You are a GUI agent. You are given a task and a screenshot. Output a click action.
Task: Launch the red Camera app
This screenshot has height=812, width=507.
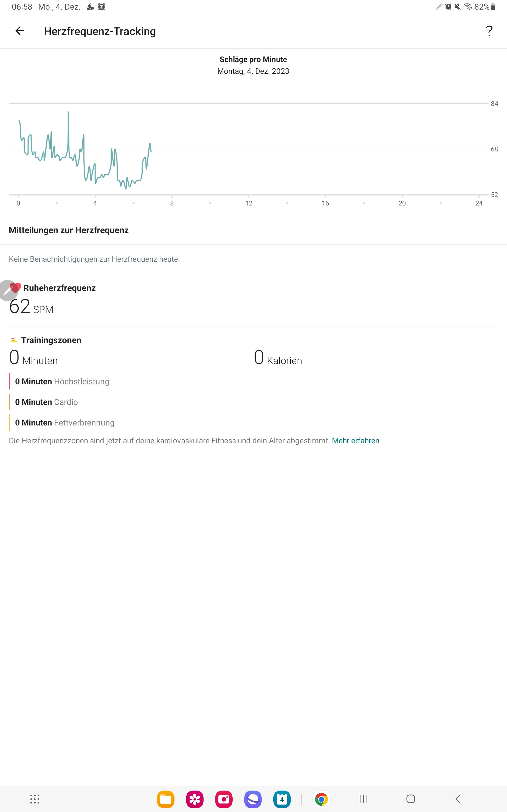pos(224,799)
